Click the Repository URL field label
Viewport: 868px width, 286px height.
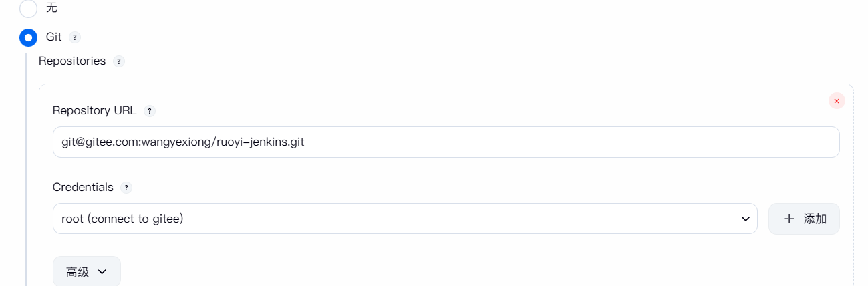94,111
